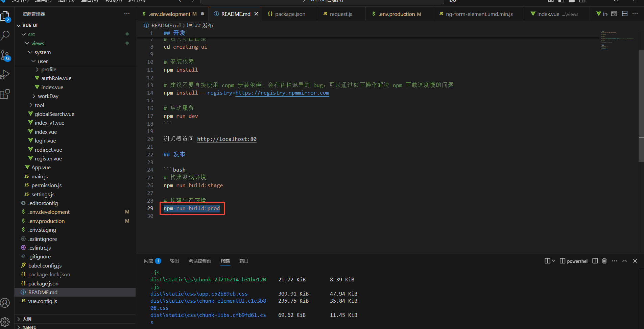
Task: Open the Run and Debug view
Action: (5, 74)
